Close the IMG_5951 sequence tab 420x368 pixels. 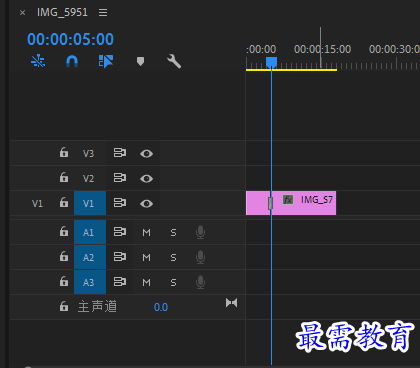(22, 13)
